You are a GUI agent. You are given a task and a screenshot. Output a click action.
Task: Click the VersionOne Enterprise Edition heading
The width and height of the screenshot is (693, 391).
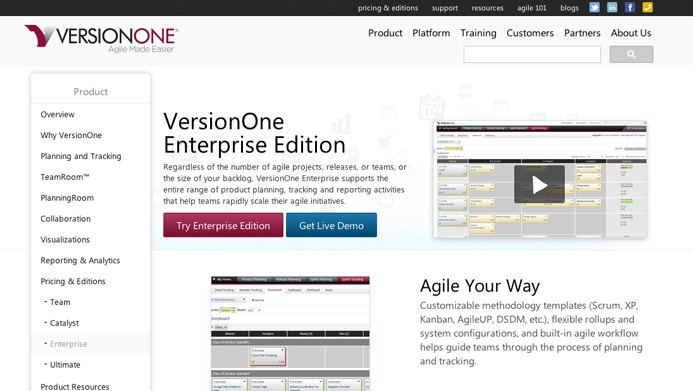(x=255, y=133)
